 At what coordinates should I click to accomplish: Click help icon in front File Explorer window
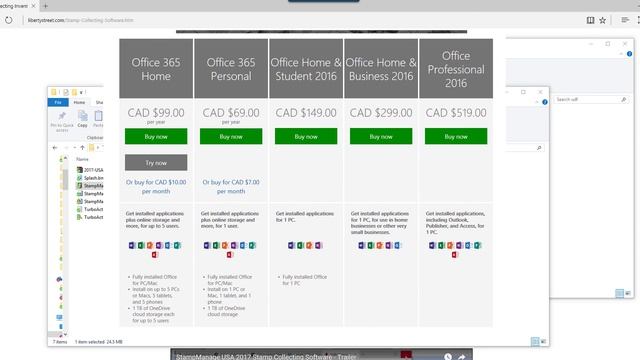tap(545, 102)
